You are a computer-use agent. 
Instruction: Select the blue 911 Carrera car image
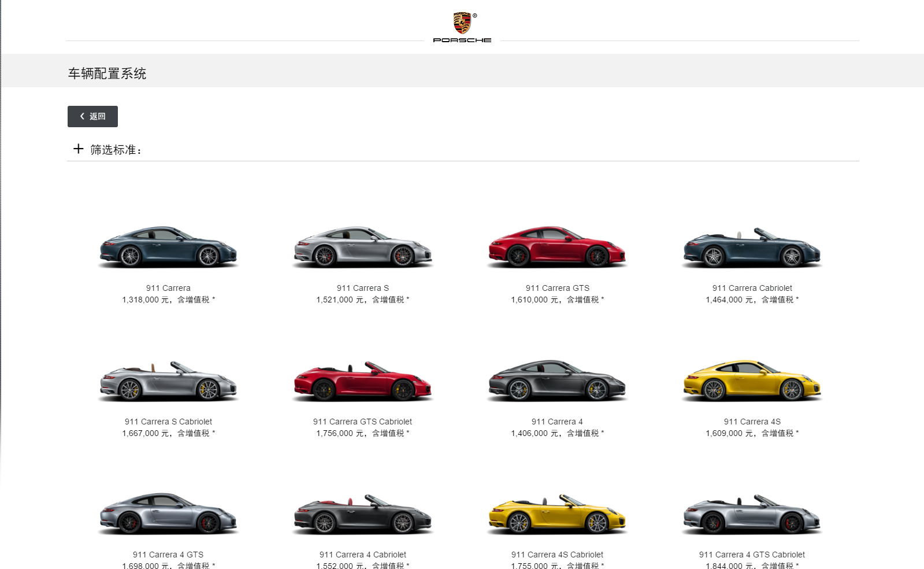pos(168,247)
